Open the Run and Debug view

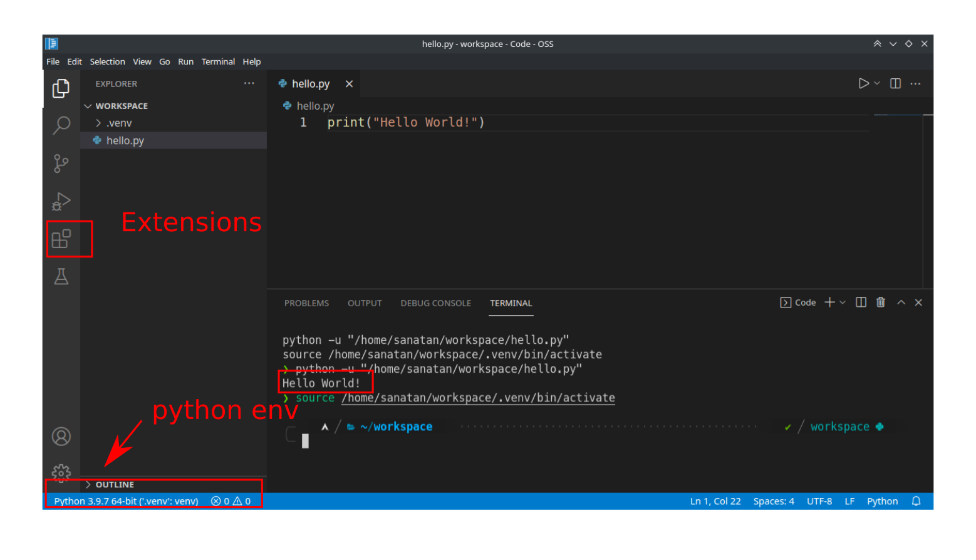click(61, 201)
